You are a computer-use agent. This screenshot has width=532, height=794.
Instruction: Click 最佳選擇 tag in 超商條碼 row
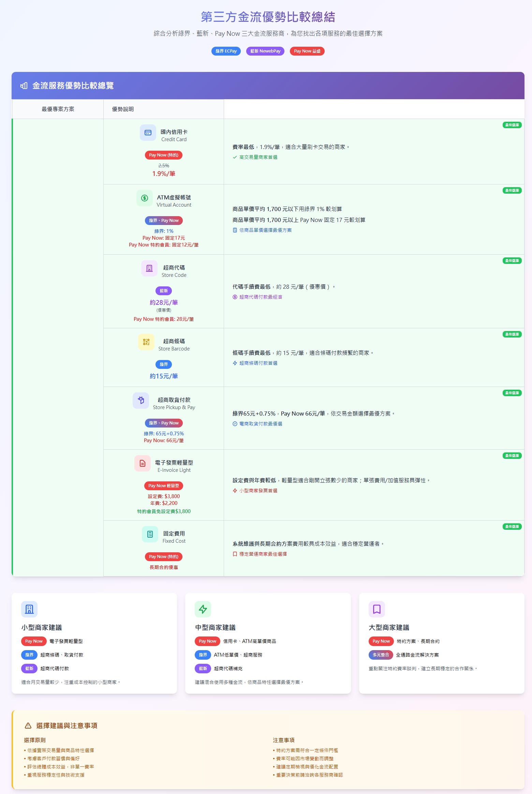512,334
